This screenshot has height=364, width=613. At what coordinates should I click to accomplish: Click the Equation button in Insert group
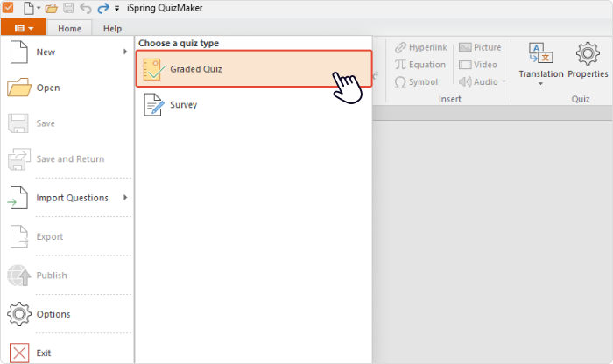pyautogui.click(x=420, y=65)
